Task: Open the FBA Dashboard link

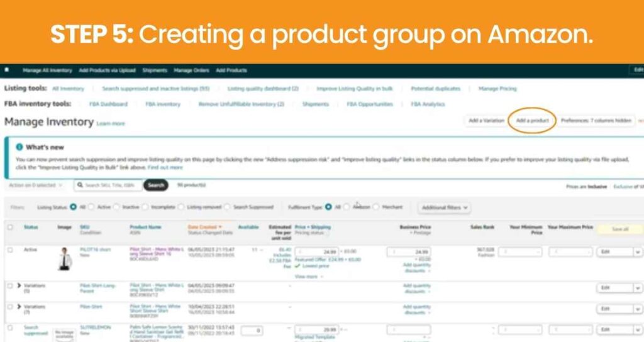Action: [x=108, y=104]
